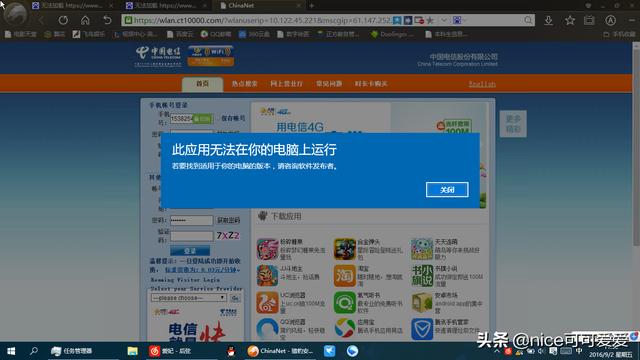This screenshot has width=640, height=360.
Task: Toggle the 保存帐号 checkbox
Action: point(219,118)
